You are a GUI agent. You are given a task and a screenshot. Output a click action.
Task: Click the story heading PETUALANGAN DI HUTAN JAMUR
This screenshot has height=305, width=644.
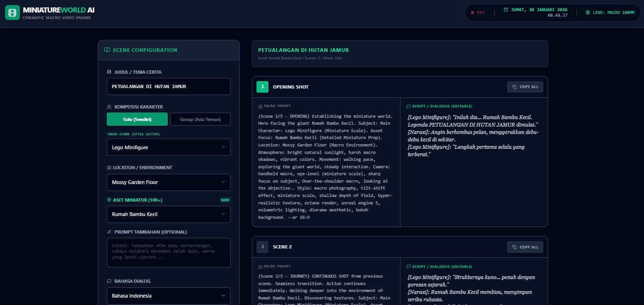[303, 50]
